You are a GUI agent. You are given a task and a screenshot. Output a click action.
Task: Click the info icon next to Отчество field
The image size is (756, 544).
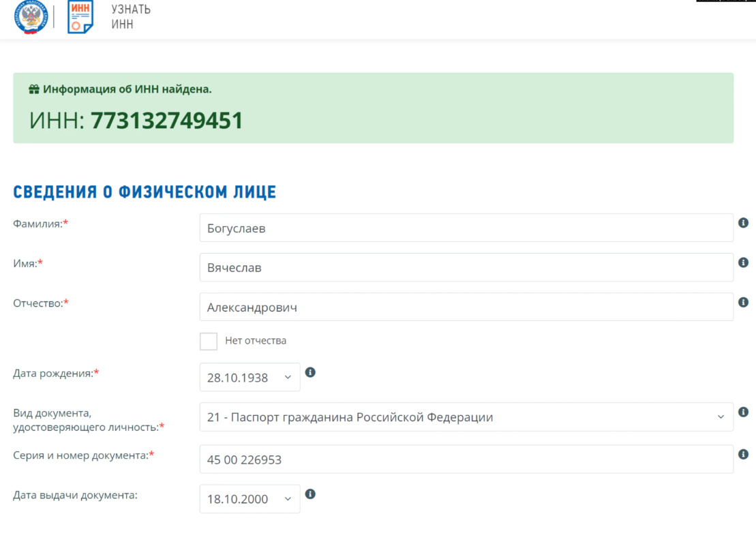tap(744, 303)
